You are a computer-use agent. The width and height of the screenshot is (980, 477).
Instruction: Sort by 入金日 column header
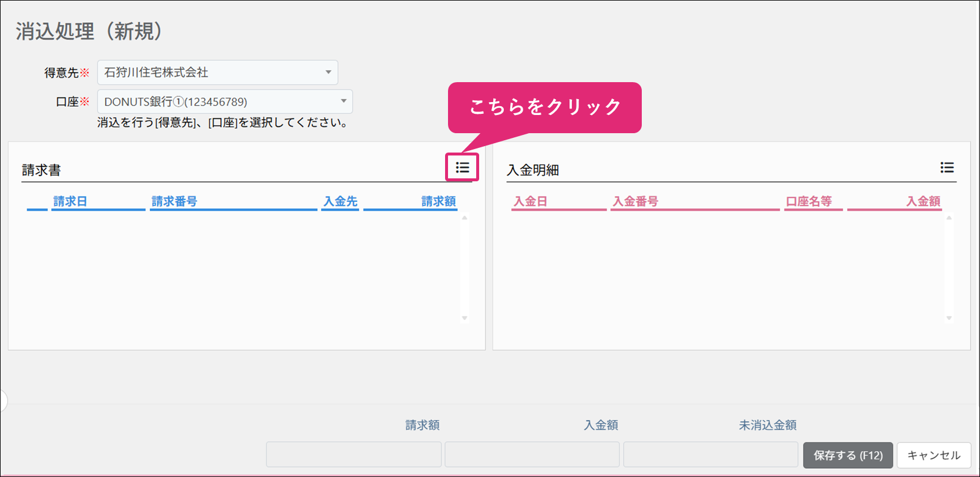click(530, 201)
